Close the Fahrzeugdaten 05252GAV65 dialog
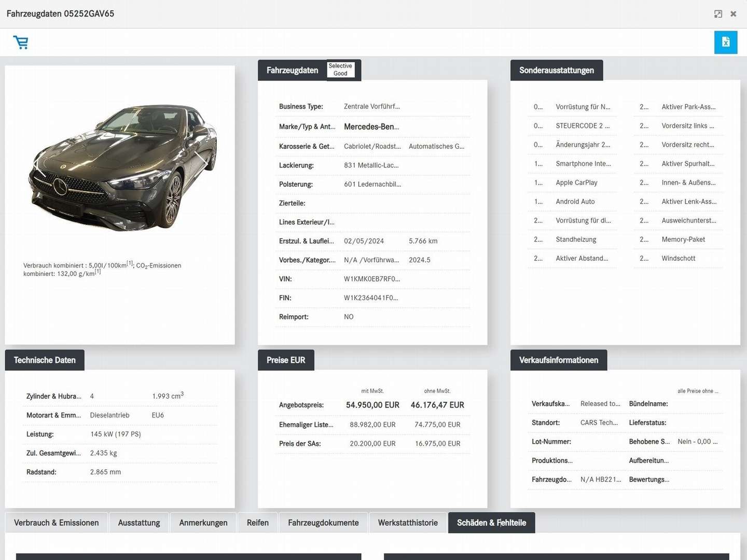Screen dimensions: 747x560 [x=734, y=14]
